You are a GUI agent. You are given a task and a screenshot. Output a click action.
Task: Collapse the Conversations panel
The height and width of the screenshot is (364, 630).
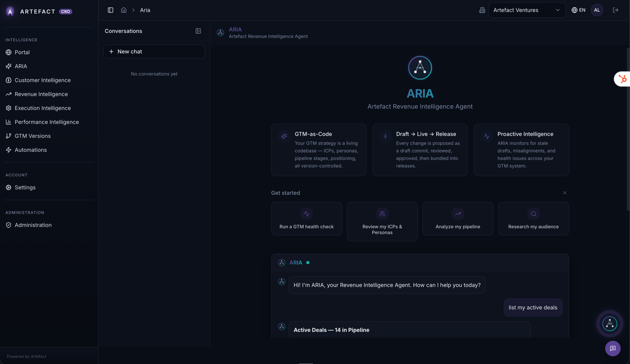point(198,31)
